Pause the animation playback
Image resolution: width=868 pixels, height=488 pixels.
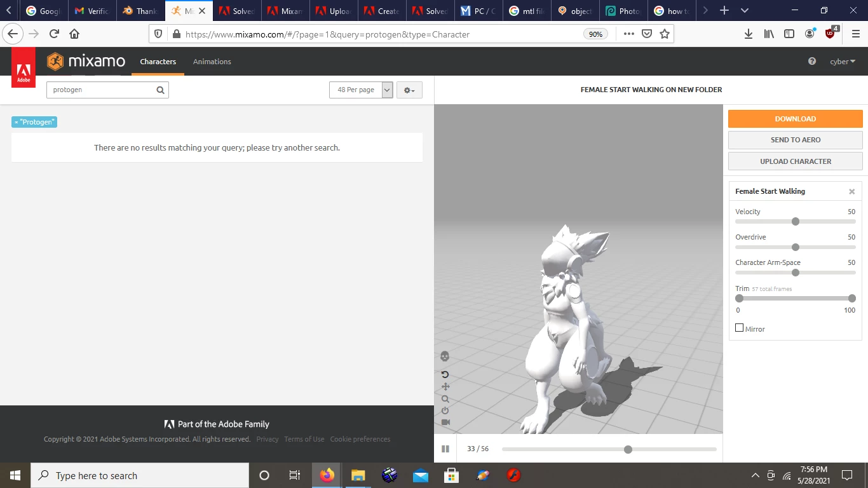click(445, 449)
